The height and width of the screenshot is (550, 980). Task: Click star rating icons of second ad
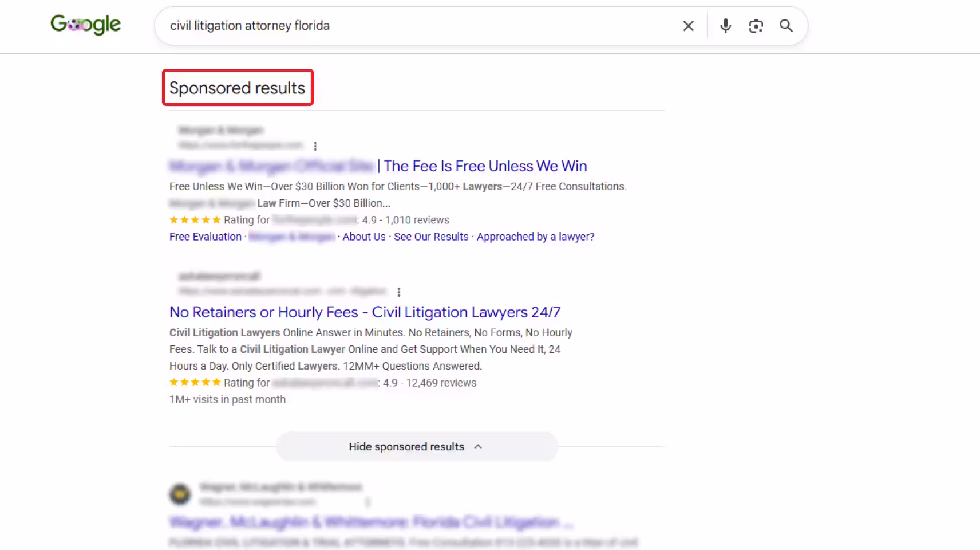point(195,382)
